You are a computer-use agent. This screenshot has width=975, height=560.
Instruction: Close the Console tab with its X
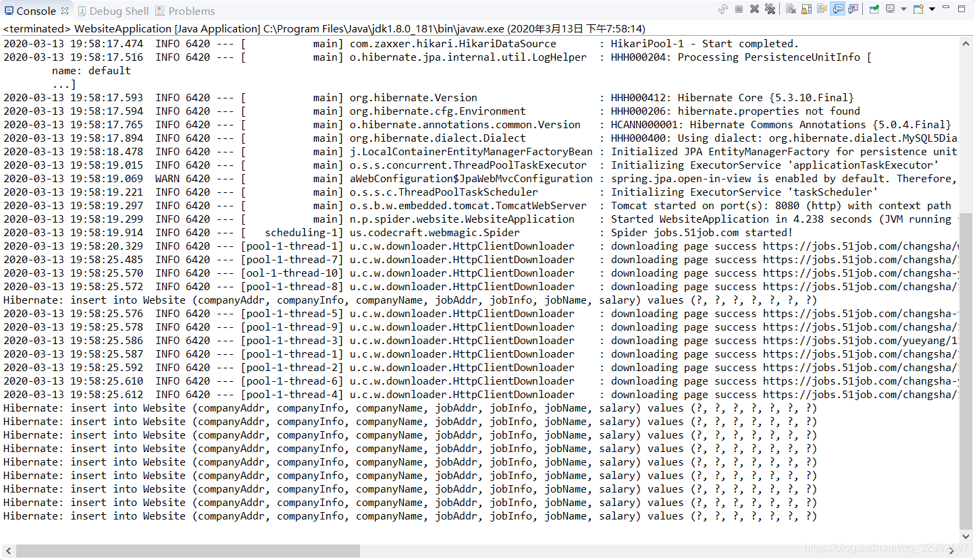coord(65,11)
